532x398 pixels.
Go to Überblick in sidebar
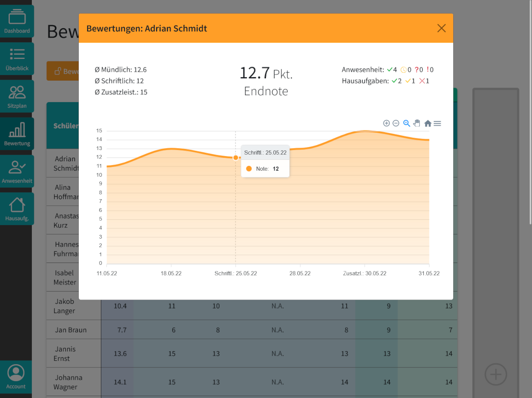(17, 59)
